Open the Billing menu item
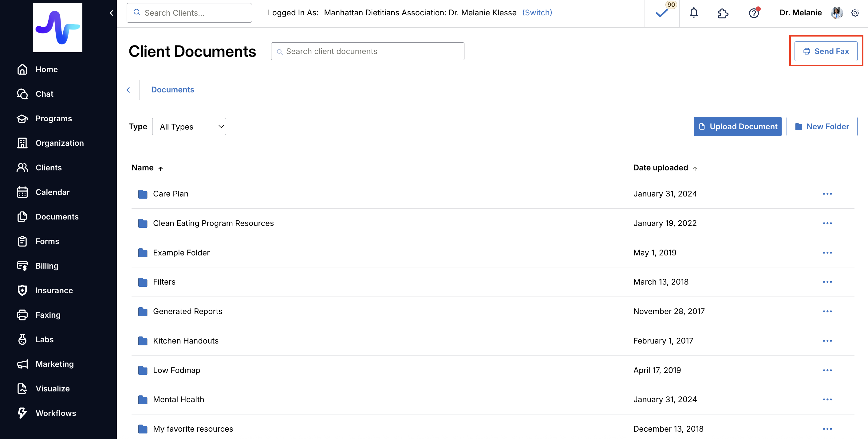Viewport: 868px width, 439px height. [x=47, y=266]
